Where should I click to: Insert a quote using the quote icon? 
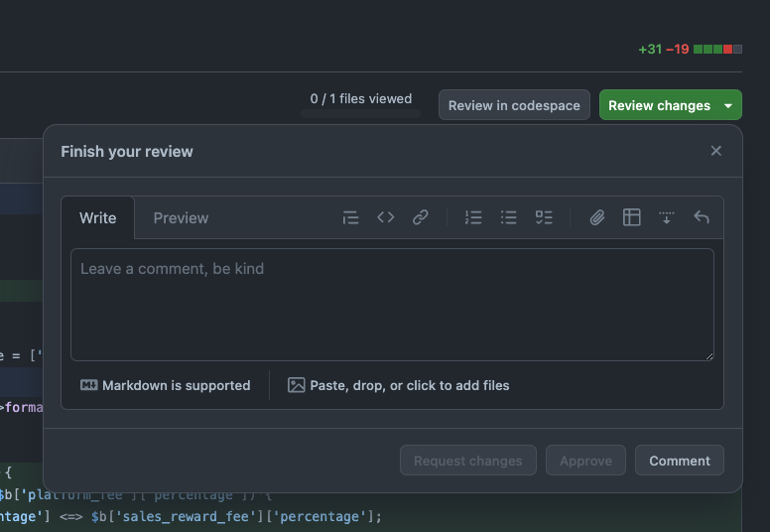click(x=350, y=217)
